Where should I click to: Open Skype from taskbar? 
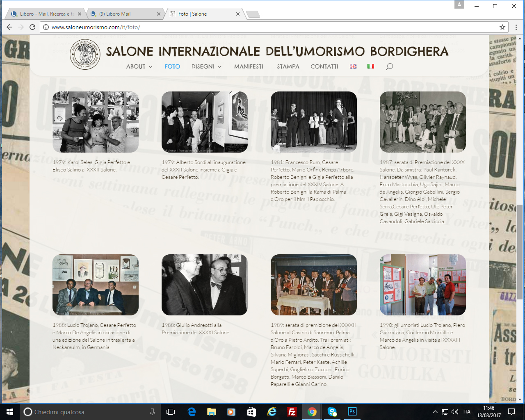pos(332,412)
